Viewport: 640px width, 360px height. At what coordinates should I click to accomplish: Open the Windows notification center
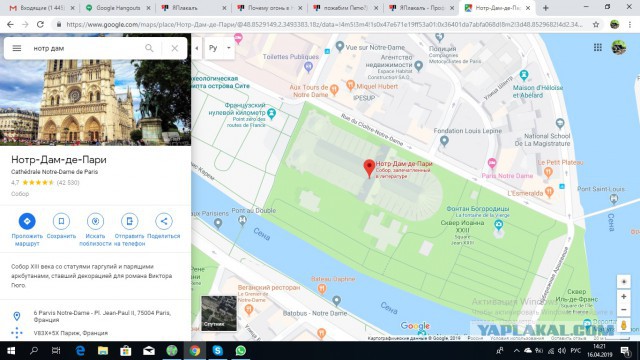[x=625, y=351]
